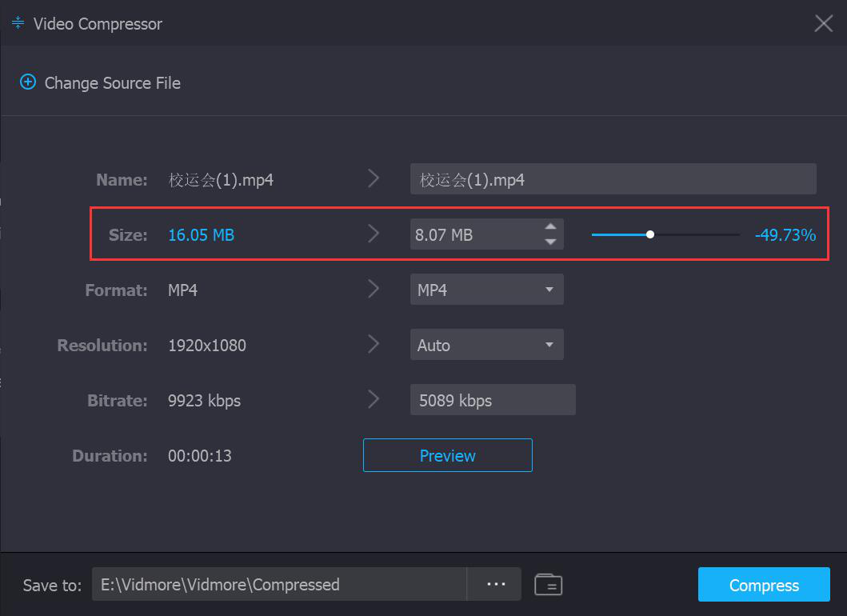The width and height of the screenshot is (847, 616).
Task: Click Change Source File link
Action: [x=112, y=83]
